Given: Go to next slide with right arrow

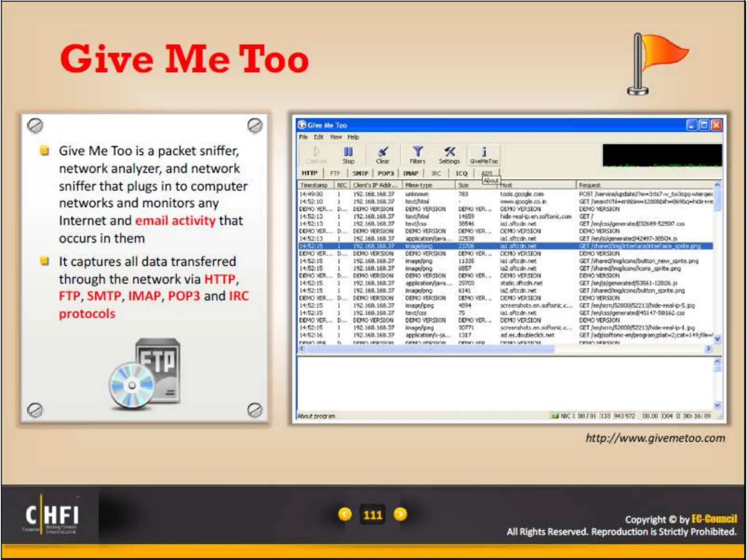Looking at the screenshot, I should (400, 514).
